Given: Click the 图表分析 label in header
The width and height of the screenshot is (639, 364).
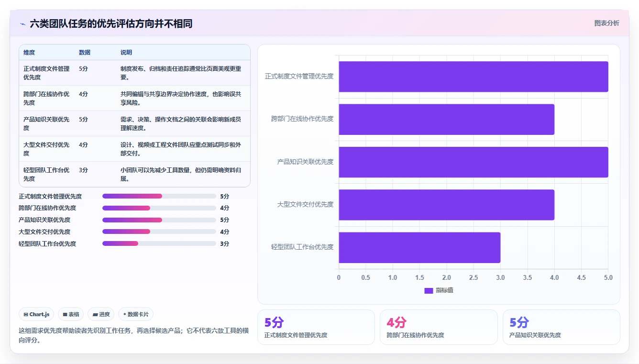Looking at the screenshot, I should [x=606, y=23].
